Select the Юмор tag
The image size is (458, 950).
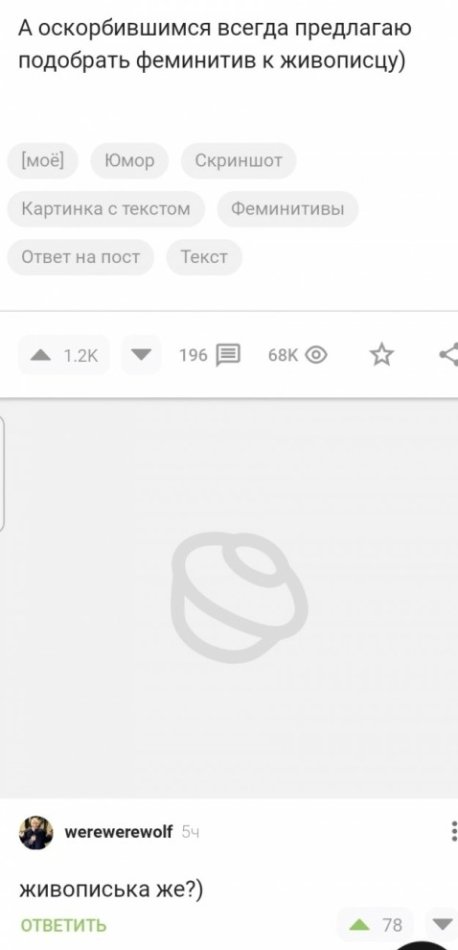pos(129,161)
